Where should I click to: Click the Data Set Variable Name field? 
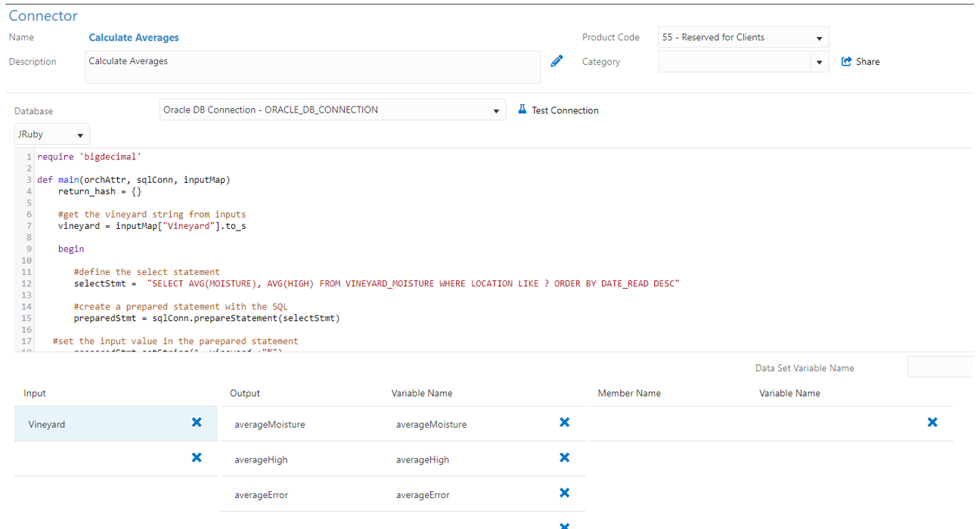pyautogui.click(x=941, y=367)
